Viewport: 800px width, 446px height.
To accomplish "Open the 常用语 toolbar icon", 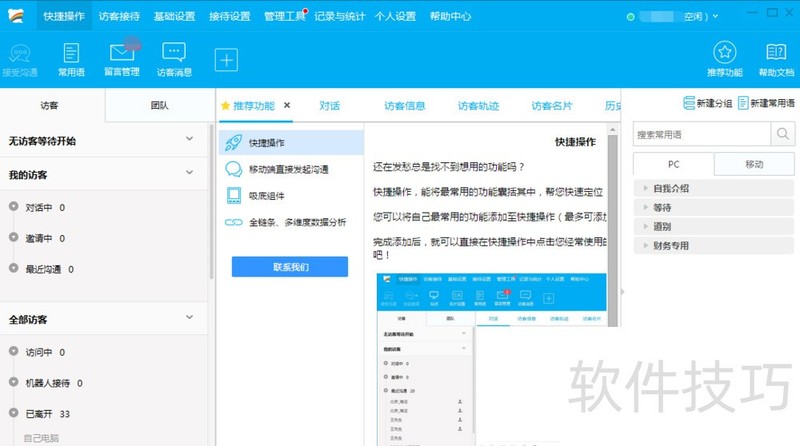I will point(71,59).
